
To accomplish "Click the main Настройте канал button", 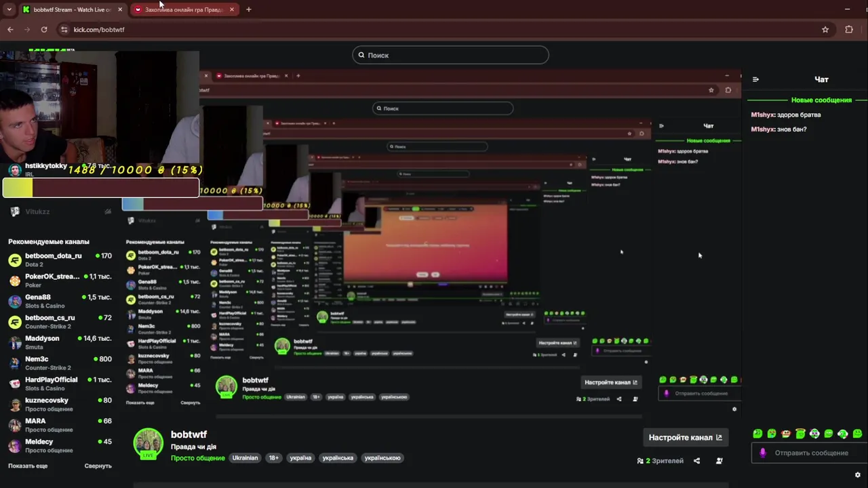I will 685,437.
